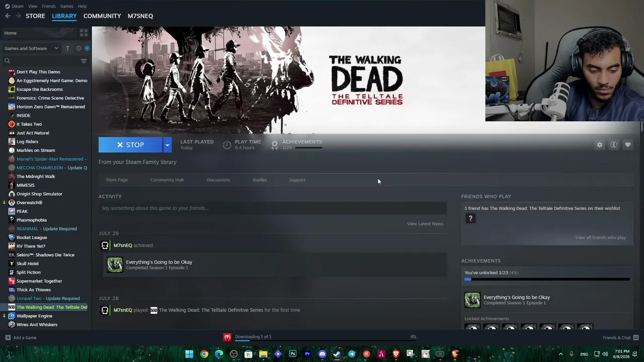This screenshot has height=362, width=644.
Task: Click Everything's Going to be Okay achievement icon in panel
Action: (472, 300)
